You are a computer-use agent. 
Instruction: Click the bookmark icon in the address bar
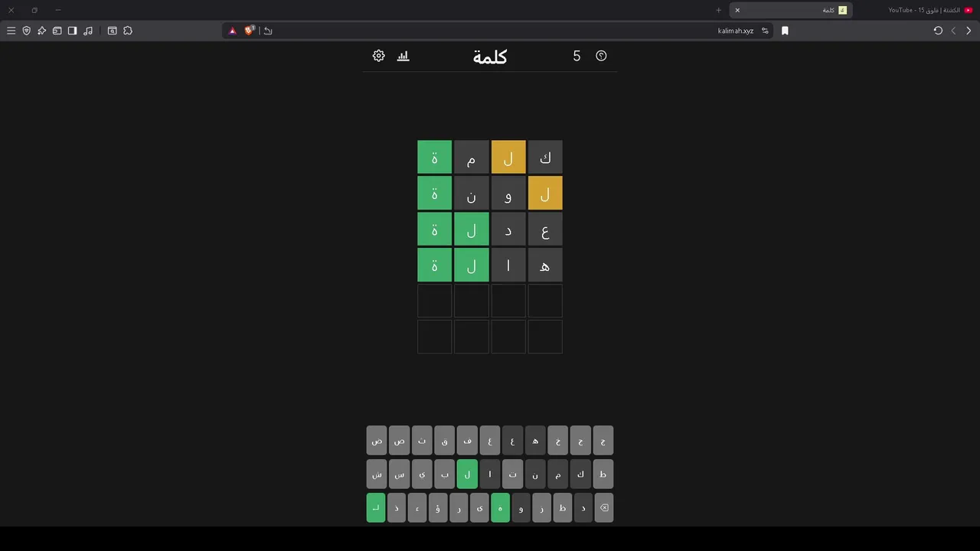tap(785, 31)
